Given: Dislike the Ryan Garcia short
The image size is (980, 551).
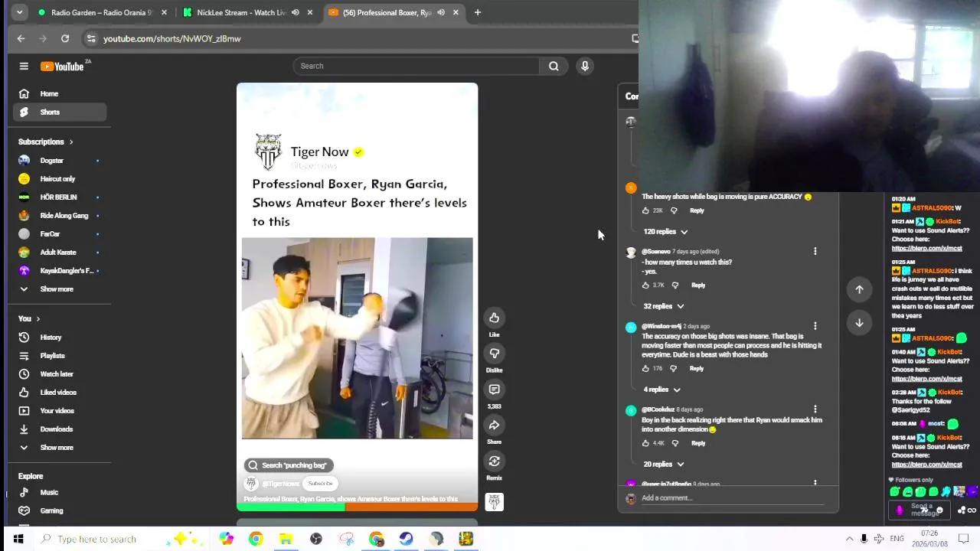Looking at the screenshot, I should (x=494, y=354).
